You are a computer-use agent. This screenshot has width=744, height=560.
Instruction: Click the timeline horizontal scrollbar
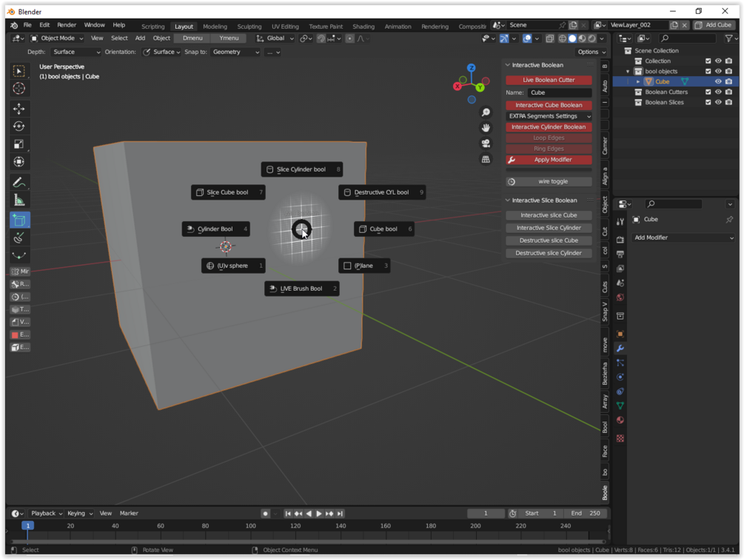[307, 542]
